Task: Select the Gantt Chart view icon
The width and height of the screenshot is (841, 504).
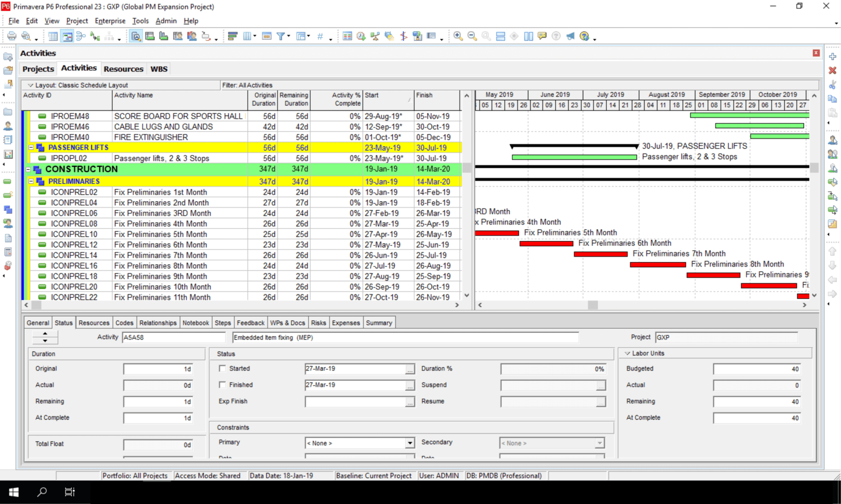Action: (x=66, y=36)
